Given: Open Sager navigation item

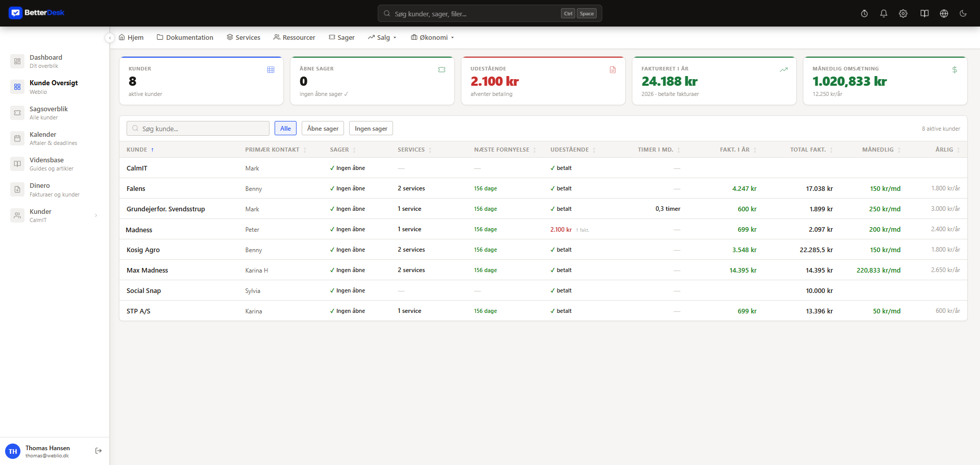Looking at the screenshot, I should click(341, 37).
